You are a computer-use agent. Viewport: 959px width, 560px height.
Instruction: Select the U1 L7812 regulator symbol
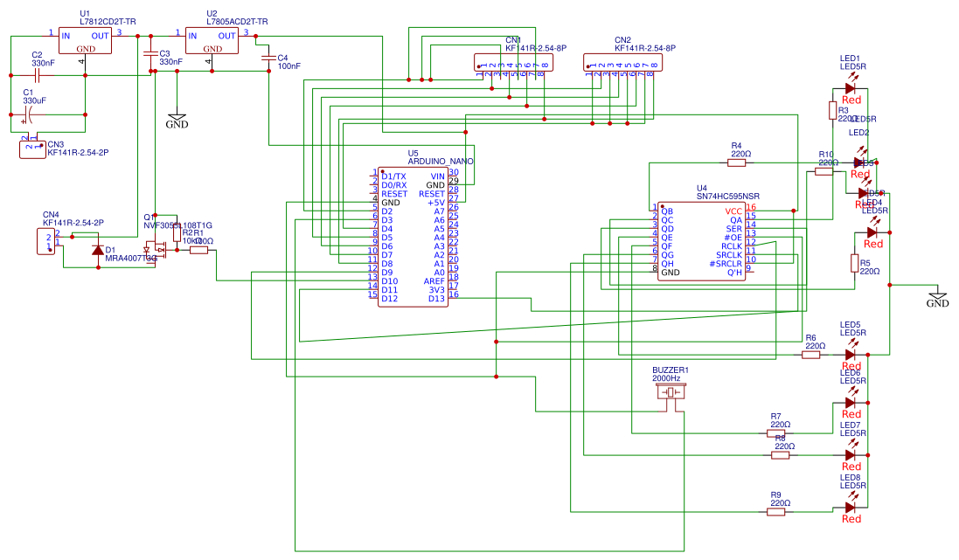coord(85,41)
